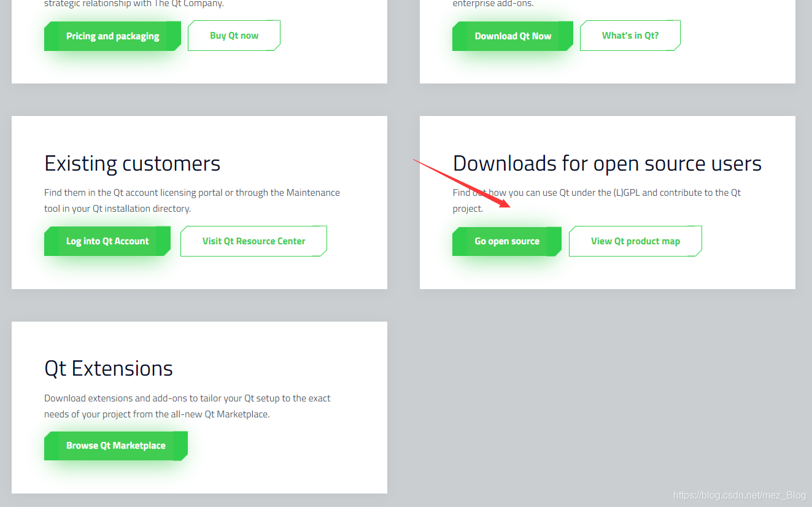Log into Qt Account button

[107, 241]
